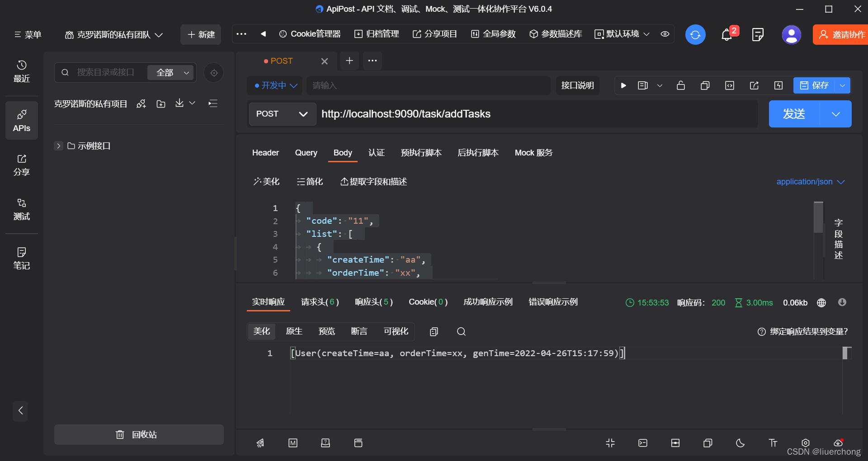Click the 请输入 API name field

pos(428,85)
